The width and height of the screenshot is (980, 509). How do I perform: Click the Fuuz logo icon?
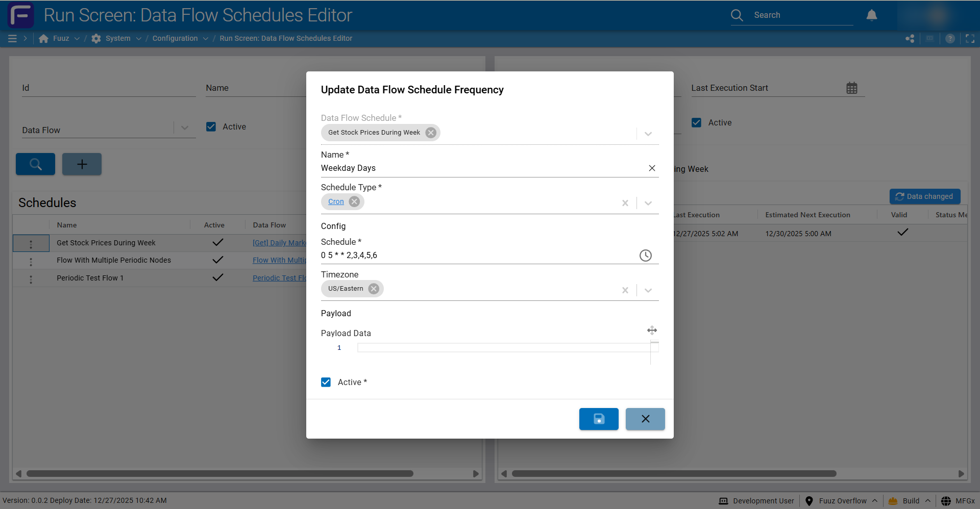click(21, 15)
